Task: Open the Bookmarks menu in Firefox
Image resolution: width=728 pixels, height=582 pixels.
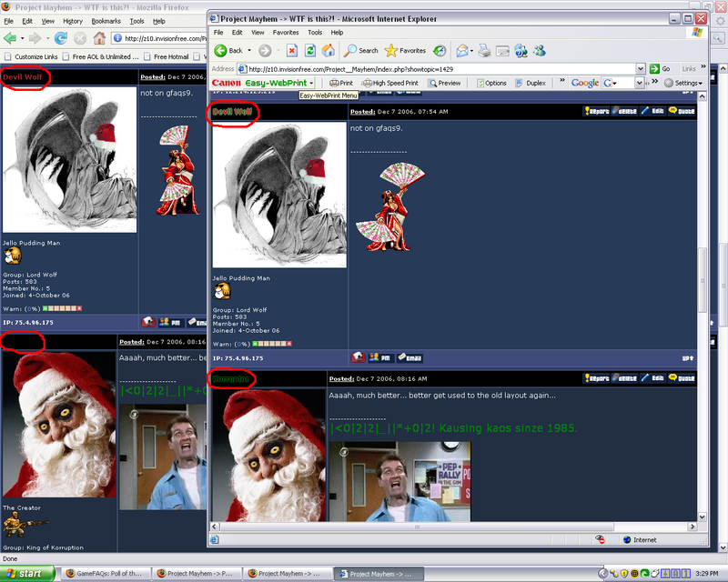Action: tap(106, 20)
